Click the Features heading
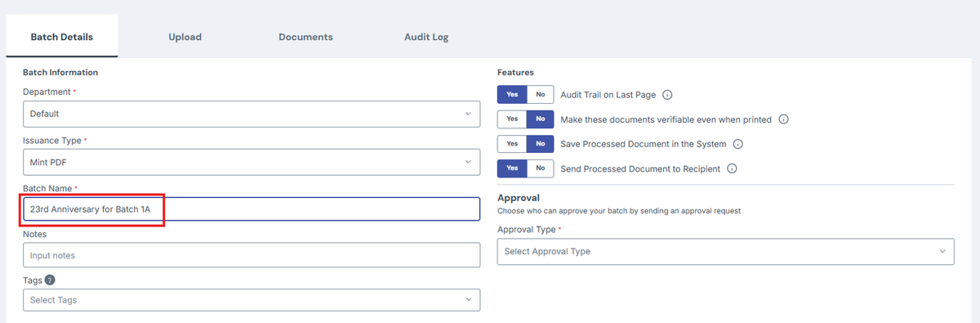The image size is (980, 323). pos(515,73)
